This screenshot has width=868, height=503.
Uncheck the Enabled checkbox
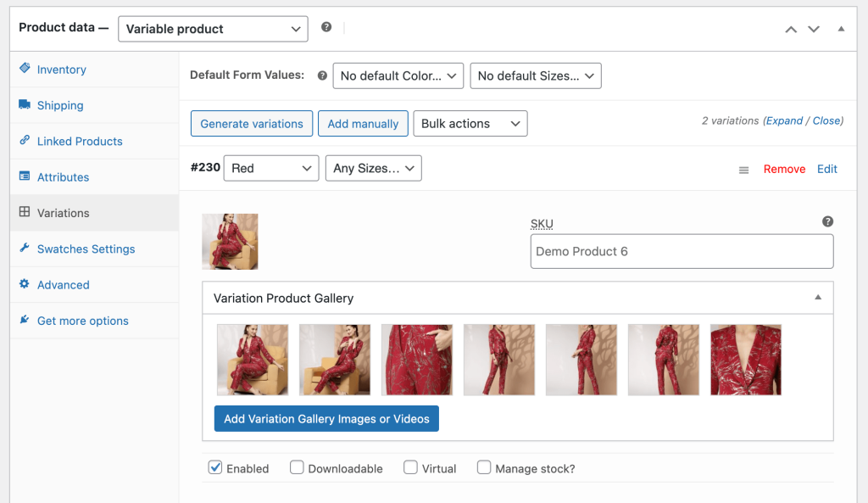(215, 467)
